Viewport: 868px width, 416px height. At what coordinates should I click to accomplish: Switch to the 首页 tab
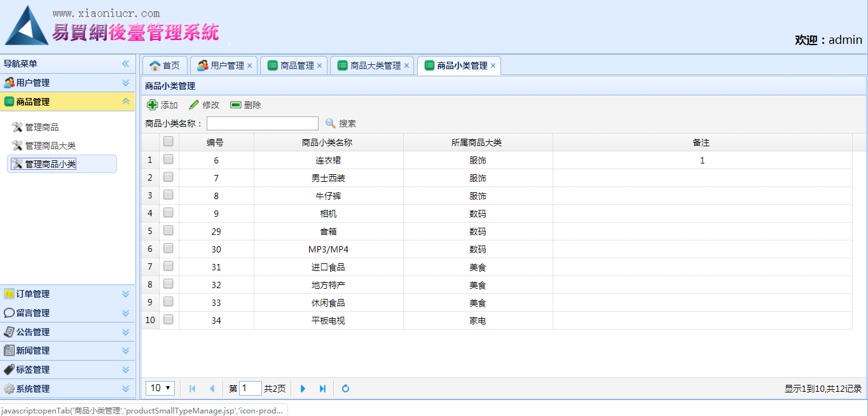165,66
